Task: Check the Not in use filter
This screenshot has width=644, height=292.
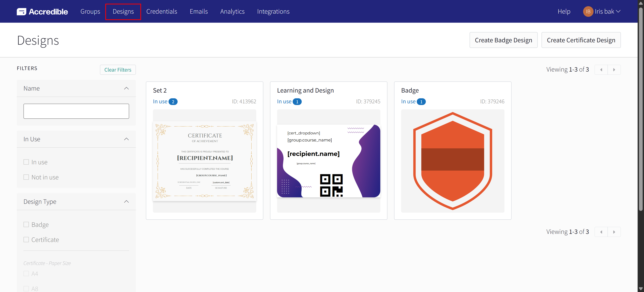Action: point(26,177)
